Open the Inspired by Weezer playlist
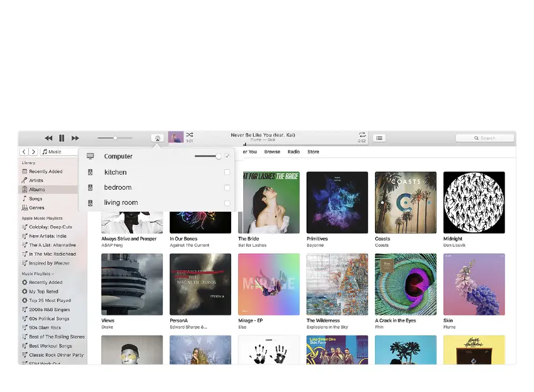This screenshot has height=392, width=534. (49, 263)
